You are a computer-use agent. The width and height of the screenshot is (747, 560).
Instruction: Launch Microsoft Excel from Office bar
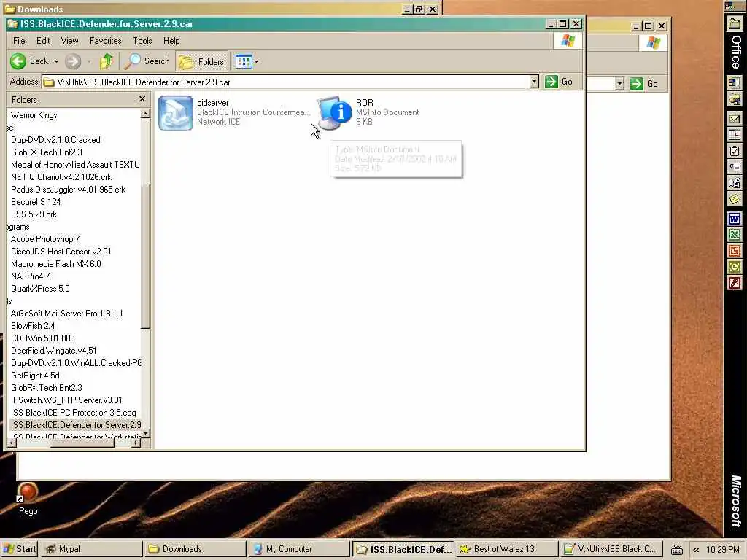pos(735,235)
